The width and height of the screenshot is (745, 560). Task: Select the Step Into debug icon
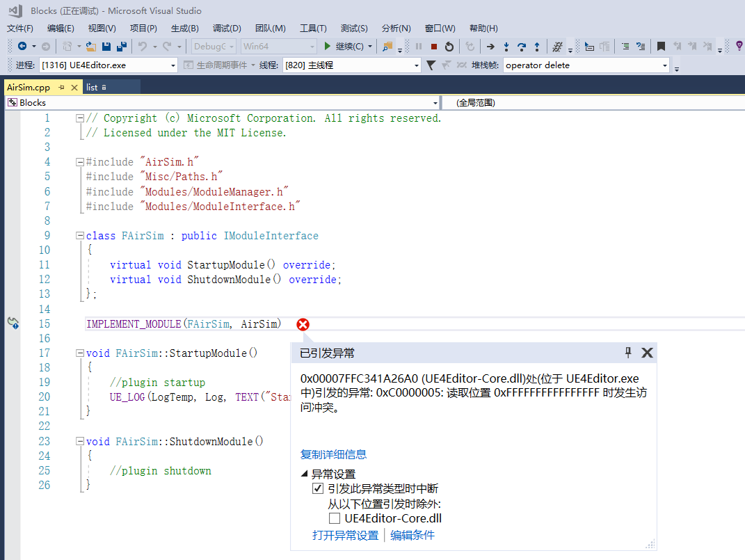pos(506,46)
